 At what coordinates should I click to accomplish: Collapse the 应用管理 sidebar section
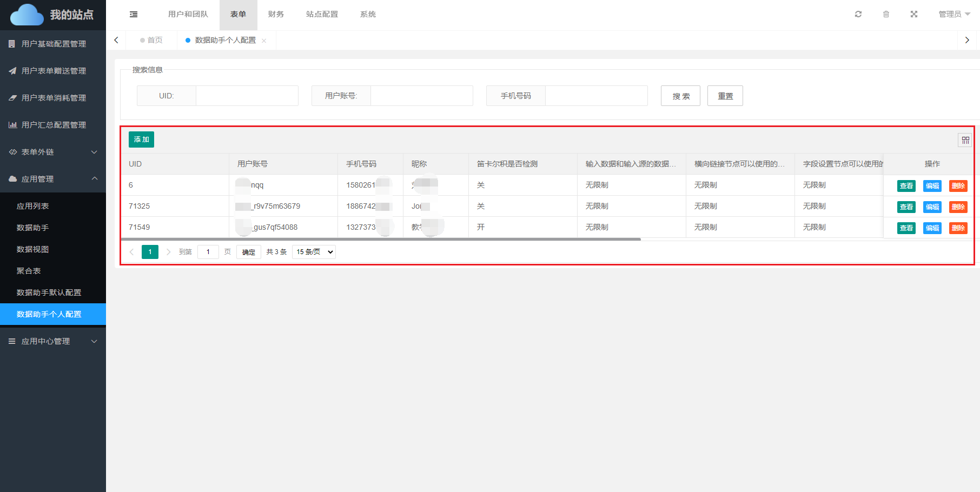pos(53,179)
